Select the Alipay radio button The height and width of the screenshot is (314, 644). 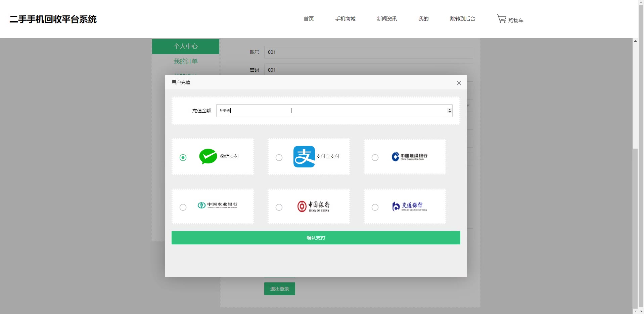pyautogui.click(x=279, y=157)
